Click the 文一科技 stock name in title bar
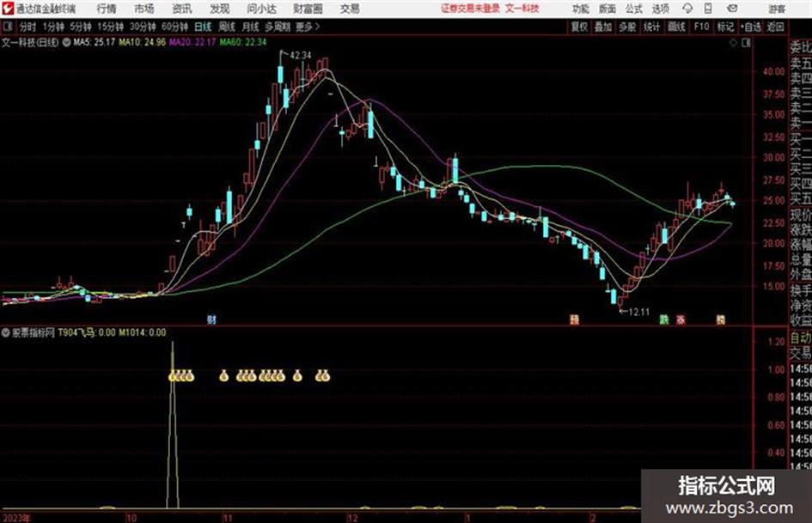812x523 pixels. coord(522,9)
